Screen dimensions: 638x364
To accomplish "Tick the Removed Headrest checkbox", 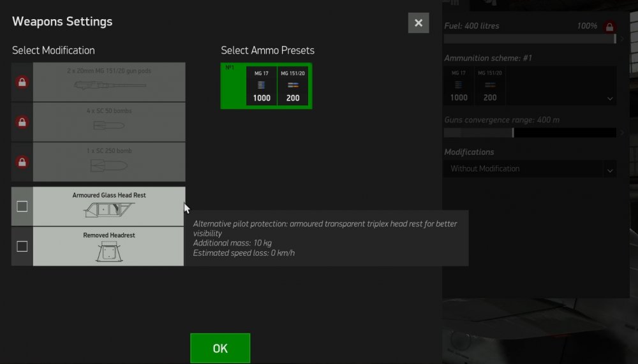I will (x=22, y=246).
